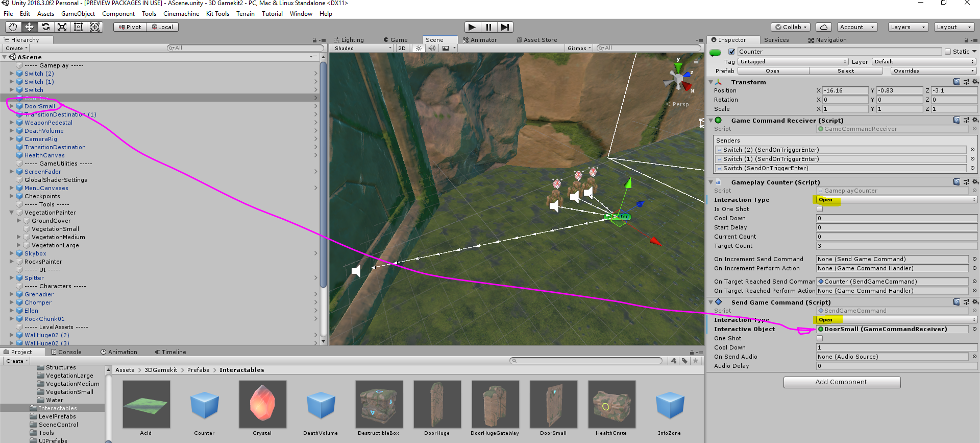Switch to the Console tab
Image resolution: width=980 pixels, height=443 pixels.
pos(66,352)
